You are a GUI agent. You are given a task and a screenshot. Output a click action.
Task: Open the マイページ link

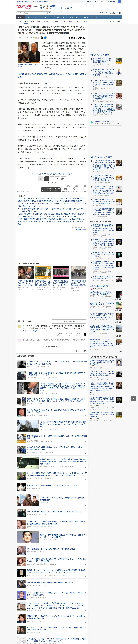pos(103,13)
